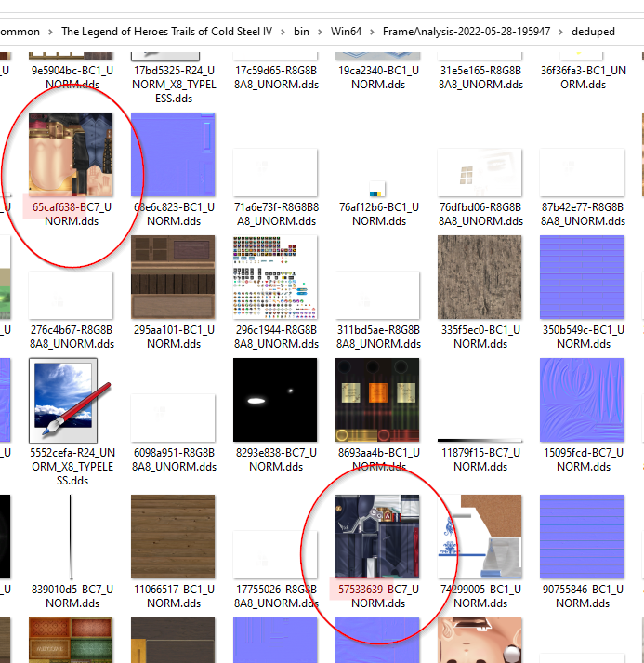Click the 76af12b6-BC1_UNORM.dds small icon thumbnail
The width and height of the screenshot is (644, 663).
[377, 189]
